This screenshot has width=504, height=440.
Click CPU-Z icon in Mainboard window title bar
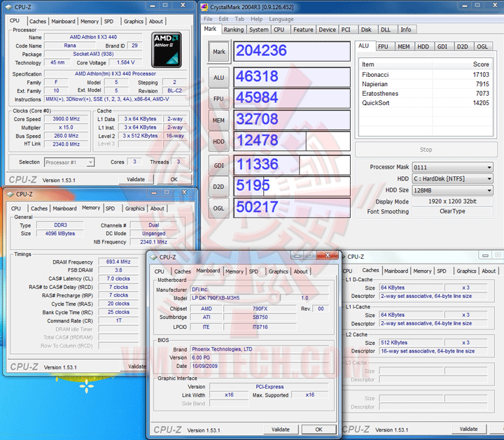153,257
